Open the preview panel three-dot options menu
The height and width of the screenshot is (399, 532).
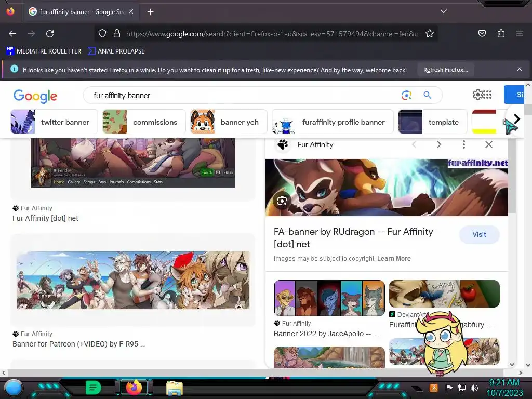pyautogui.click(x=463, y=144)
